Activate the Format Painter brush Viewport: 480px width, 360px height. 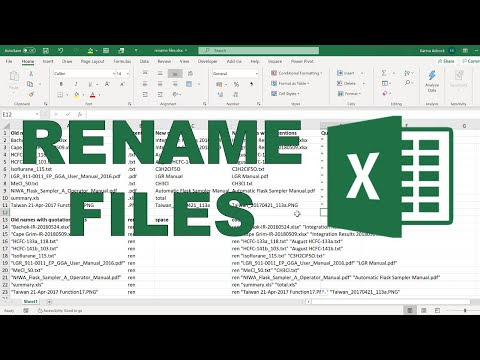pyautogui.click(x=31, y=95)
